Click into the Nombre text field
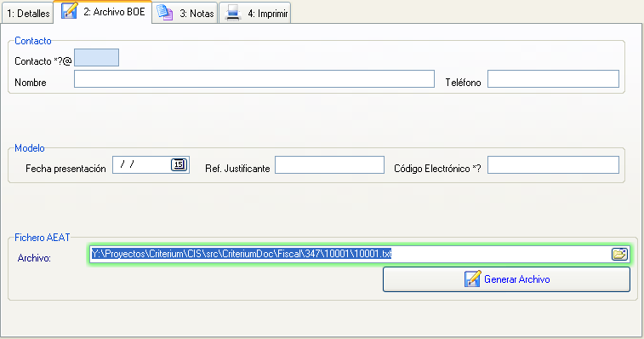644x339 pixels. tap(254, 78)
